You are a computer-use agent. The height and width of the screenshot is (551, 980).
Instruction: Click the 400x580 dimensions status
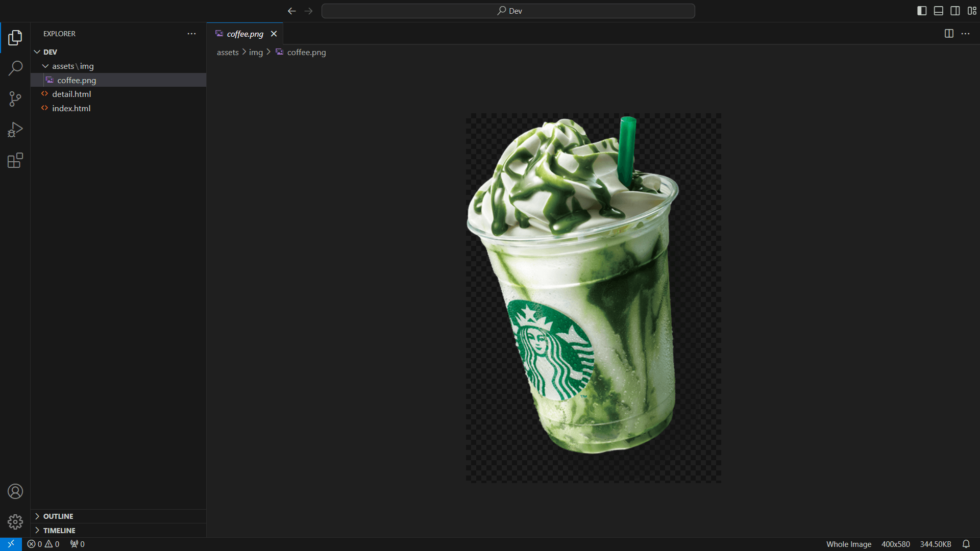tap(896, 544)
